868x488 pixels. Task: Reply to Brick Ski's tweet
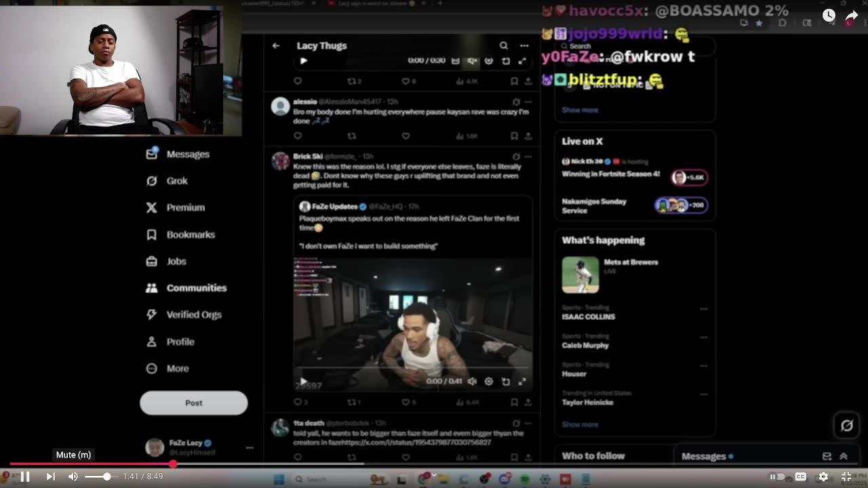(x=298, y=402)
